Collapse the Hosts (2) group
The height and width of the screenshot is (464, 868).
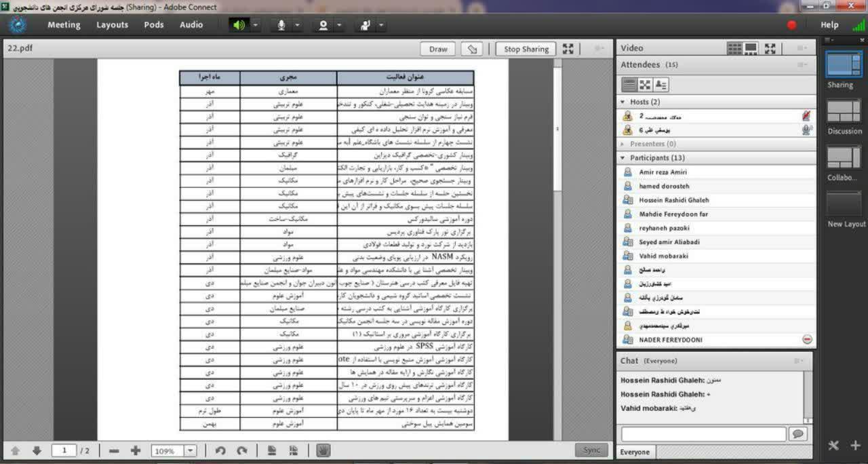[623, 102]
